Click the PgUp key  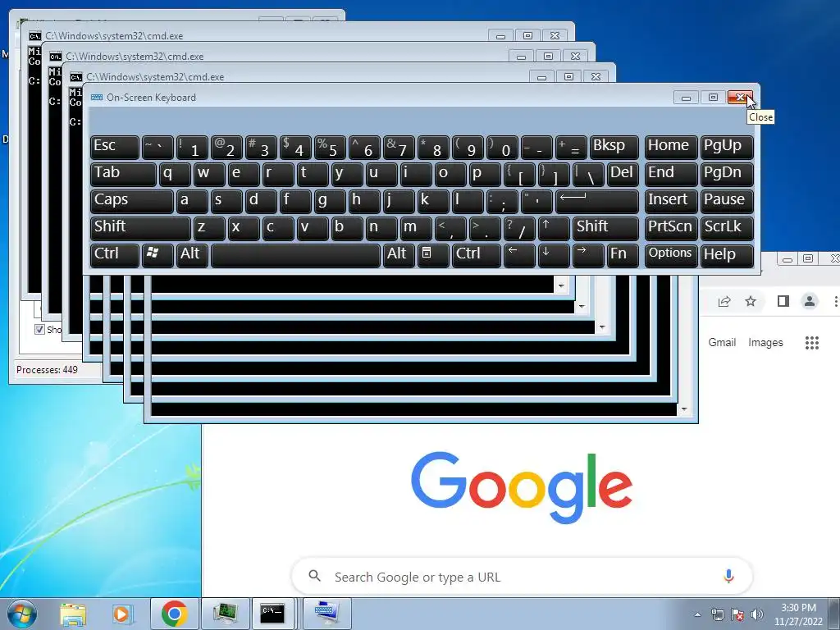pos(727,148)
